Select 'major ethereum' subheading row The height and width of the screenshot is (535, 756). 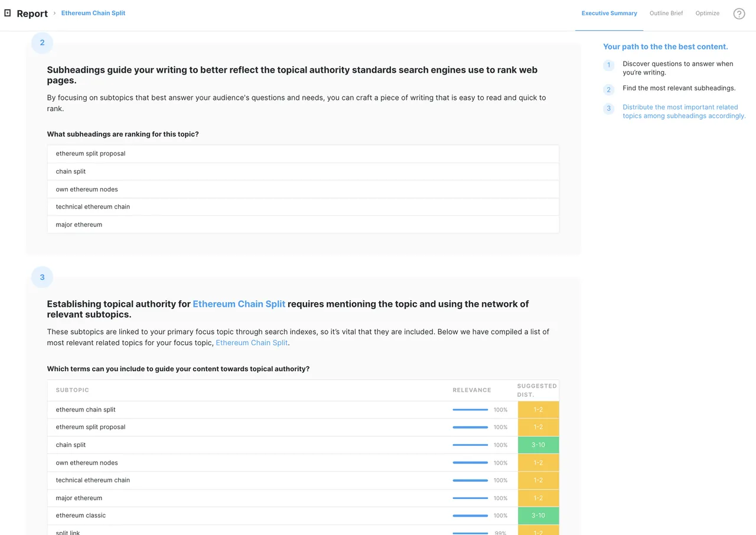tap(303, 225)
